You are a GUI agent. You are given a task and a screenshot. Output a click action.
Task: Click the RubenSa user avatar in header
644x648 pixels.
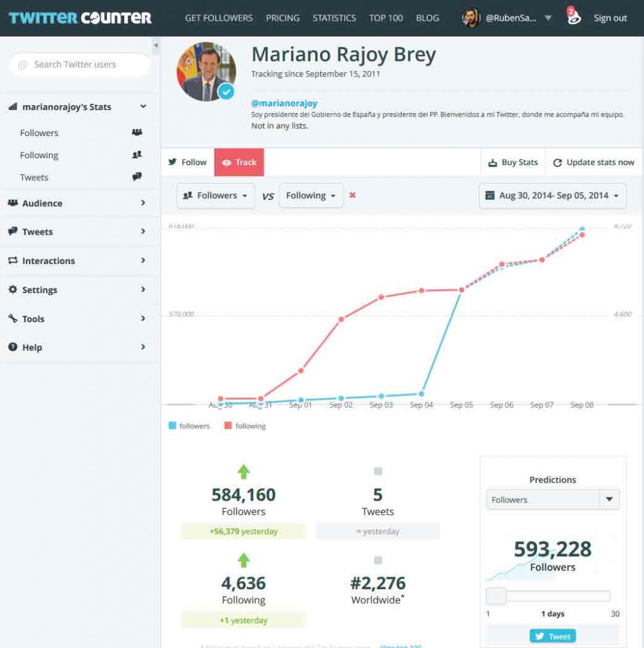[x=471, y=18]
